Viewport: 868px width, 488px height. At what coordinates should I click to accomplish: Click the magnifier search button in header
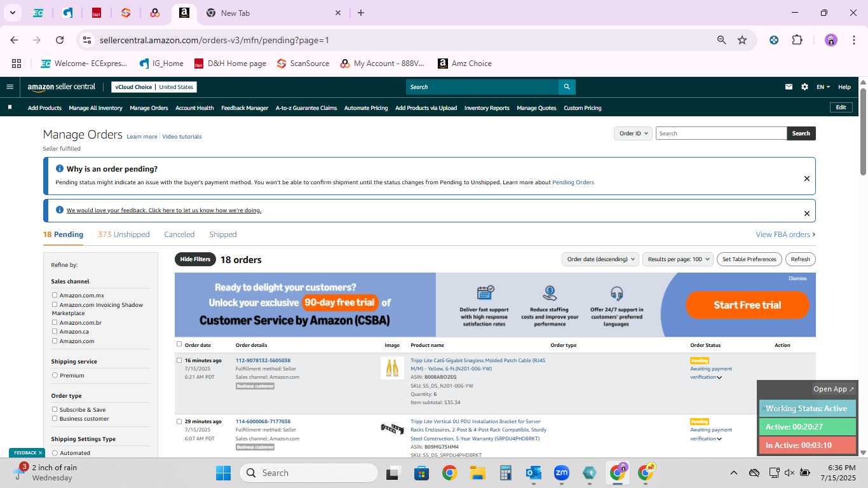click(567, 87)
